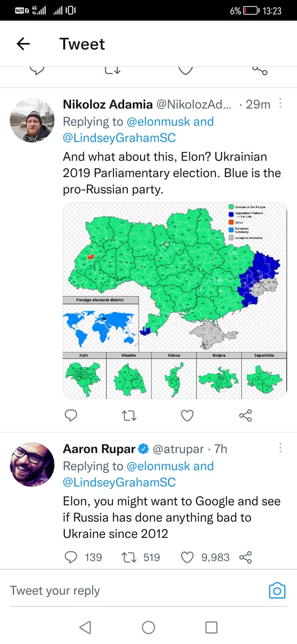
Task: Open Nikoloz Adamia's profile picture
Action: 32,120
